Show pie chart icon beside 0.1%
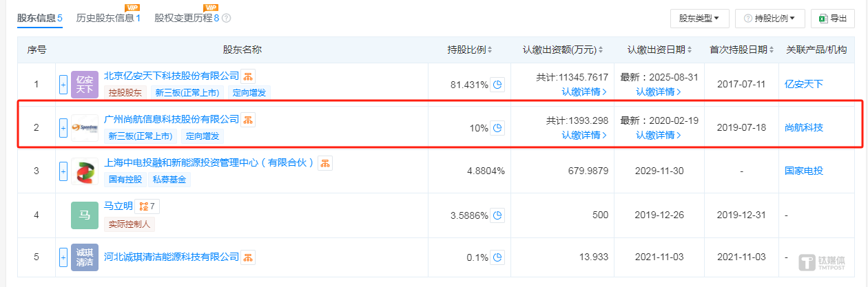Image resolution: width=868 pixels, height=287 pixels. coord(497,257)
